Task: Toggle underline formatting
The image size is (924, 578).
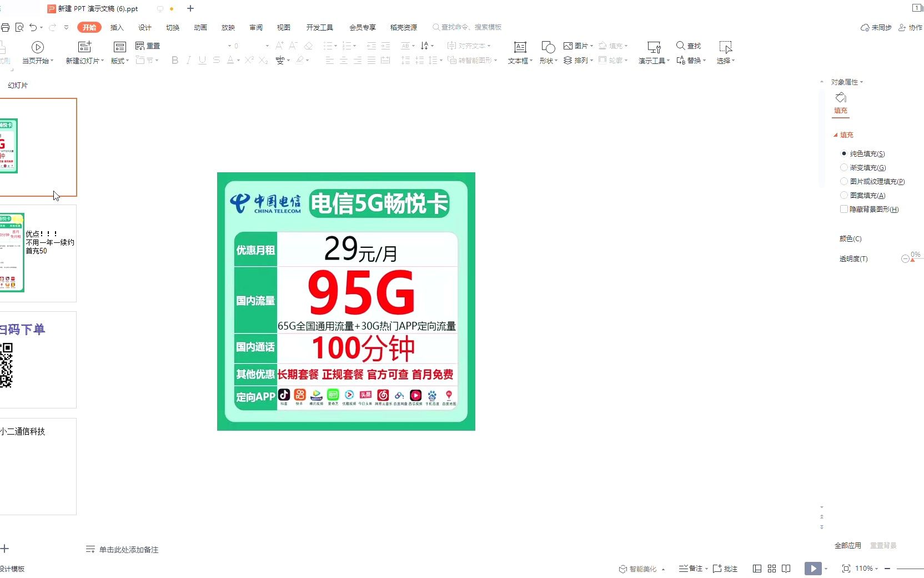Action: 202,60
